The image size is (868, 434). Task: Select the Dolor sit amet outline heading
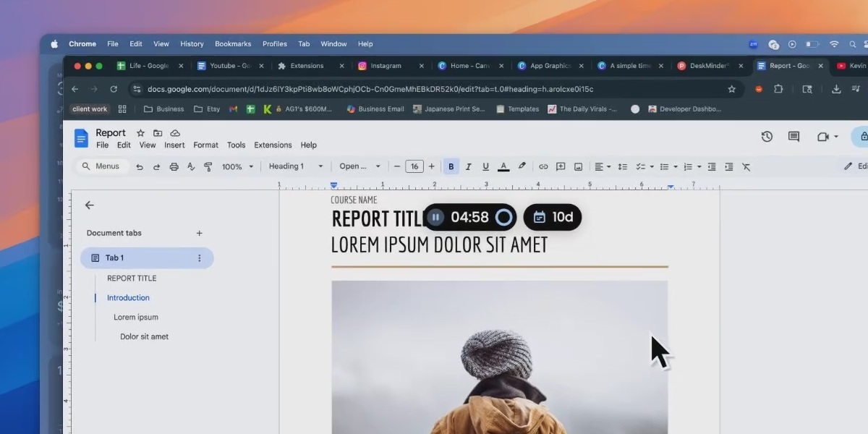click(x=145, y=336)
